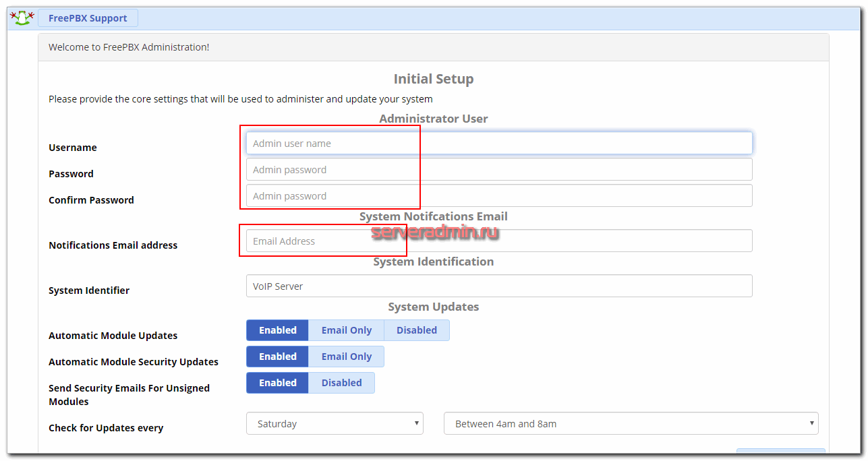Select the Notifications Email Address field
Image resolution: width=868 pixels, height=461 pixels.
498,241
